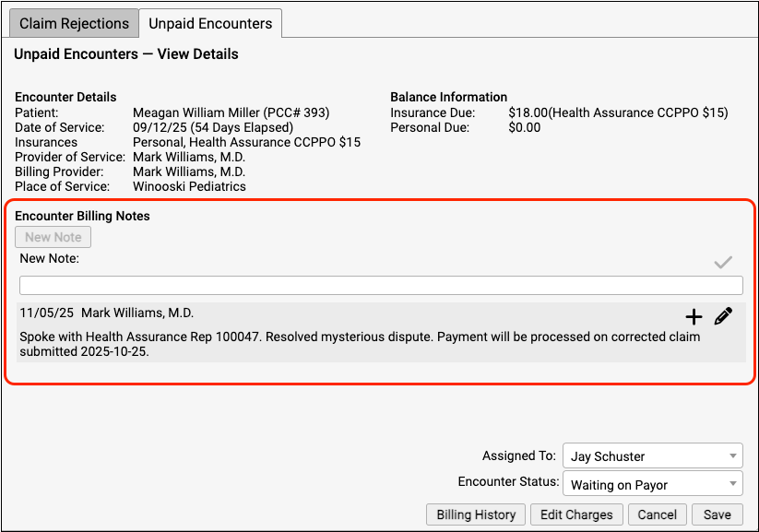Save the encounter details

click(x=717, y=514)
